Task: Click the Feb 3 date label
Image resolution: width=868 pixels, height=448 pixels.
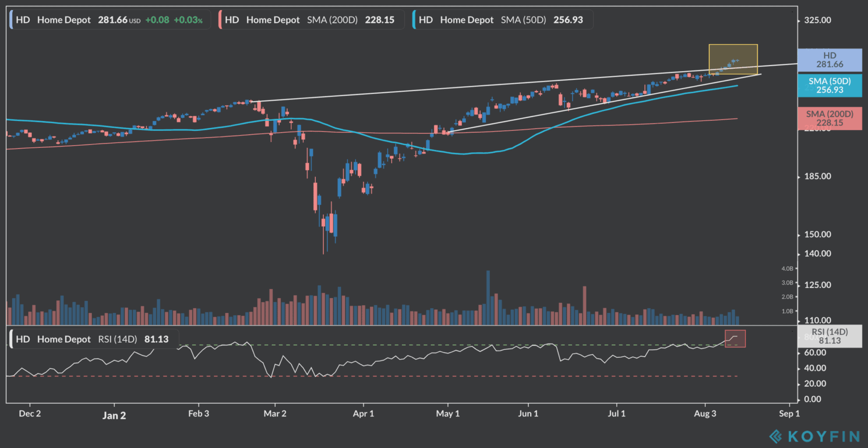Action: click(x=198, y=414)
